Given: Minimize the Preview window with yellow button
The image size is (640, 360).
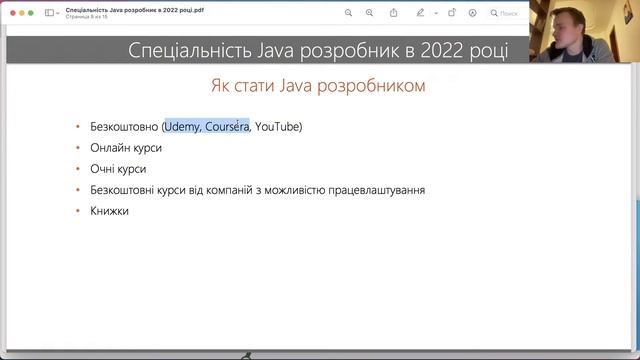Looking at the screenshot, I should tap(22, 13).
